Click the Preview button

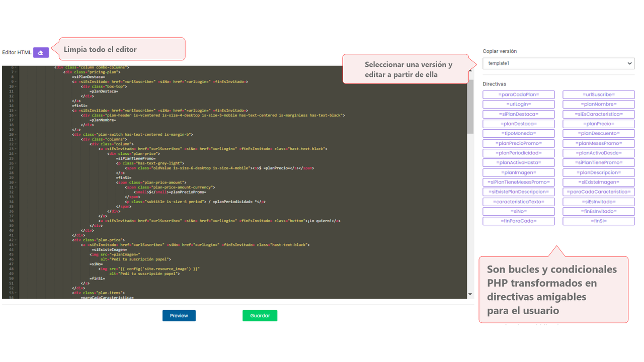tap(179, 315)
